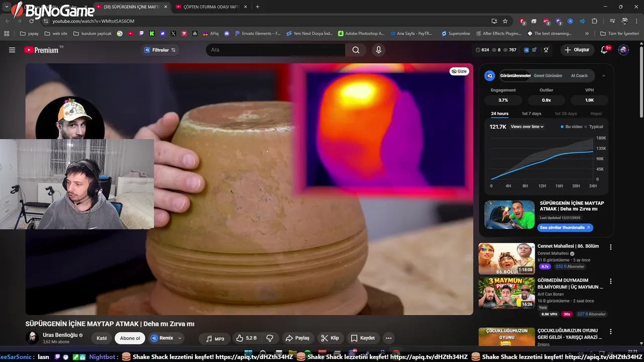The width and height of the screenshot is (644, 362).
Task: Bookmark this page with star icon
Action: point(505,21)
